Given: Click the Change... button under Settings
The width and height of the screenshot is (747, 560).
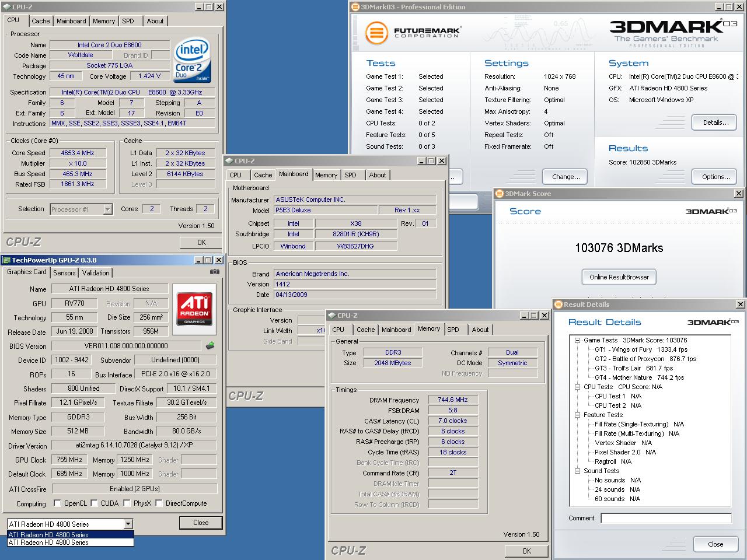Looking at the screenshot, I should pyautogui.click(x=566, y=177).
